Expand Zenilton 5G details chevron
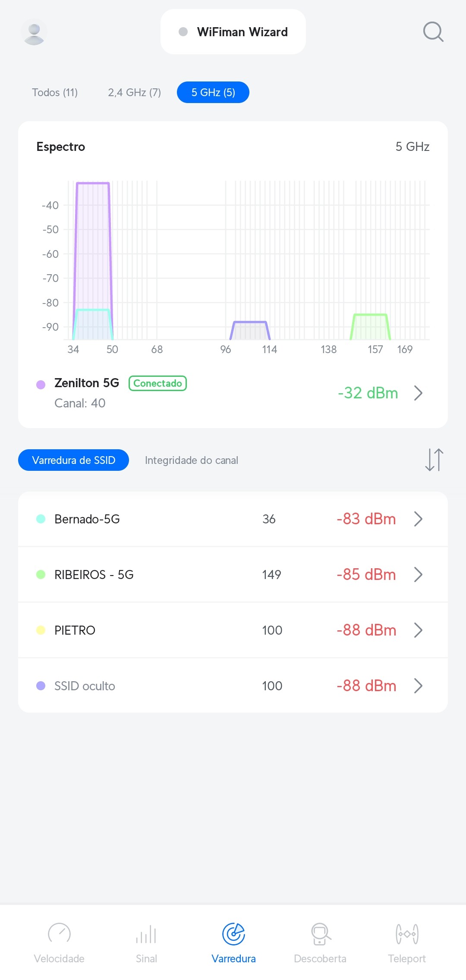This screenshot has height=980, width=466. [418, 393]
